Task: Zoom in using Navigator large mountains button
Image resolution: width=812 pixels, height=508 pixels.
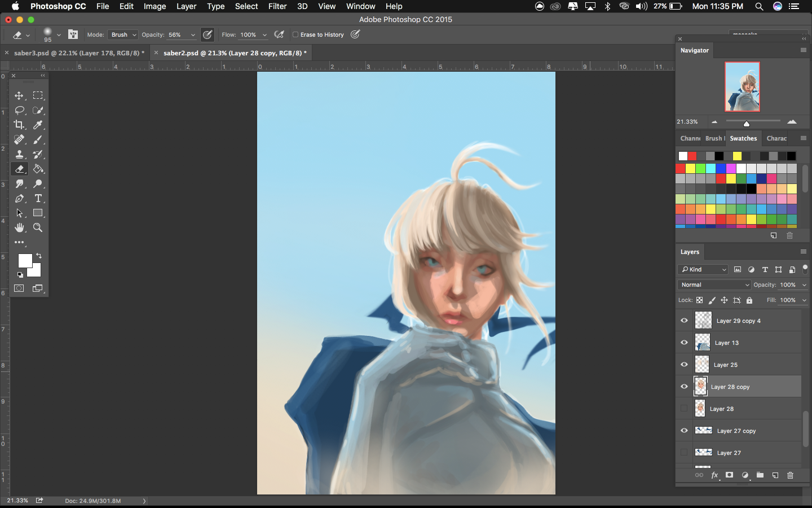Action: [x=792, y=121]
